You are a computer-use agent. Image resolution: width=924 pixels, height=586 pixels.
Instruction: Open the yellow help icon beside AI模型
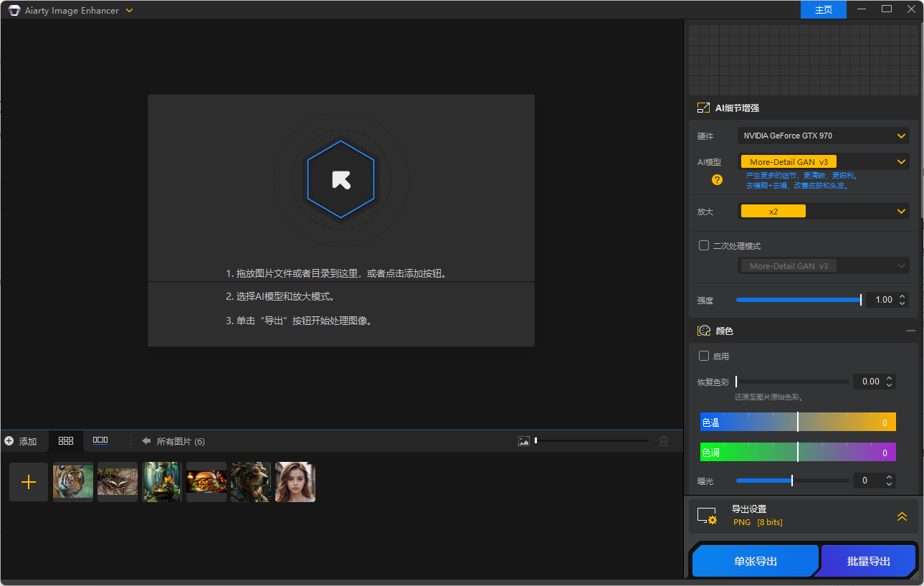click(716, 179)
